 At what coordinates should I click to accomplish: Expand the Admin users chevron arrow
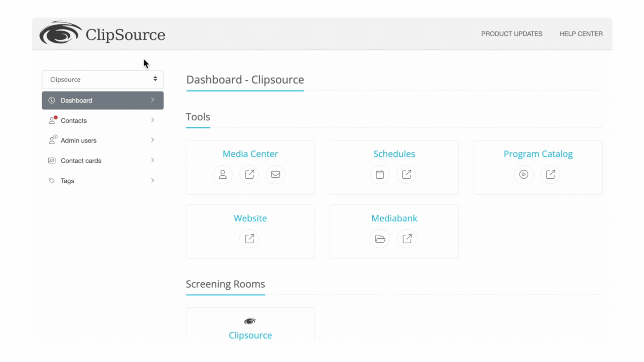tap(153, 140)
